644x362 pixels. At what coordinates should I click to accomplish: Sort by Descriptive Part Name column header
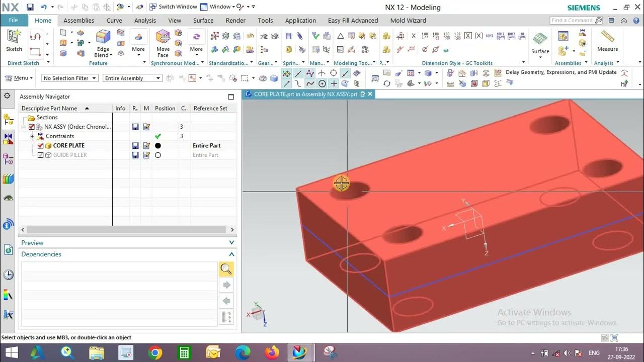coord(65,108)
